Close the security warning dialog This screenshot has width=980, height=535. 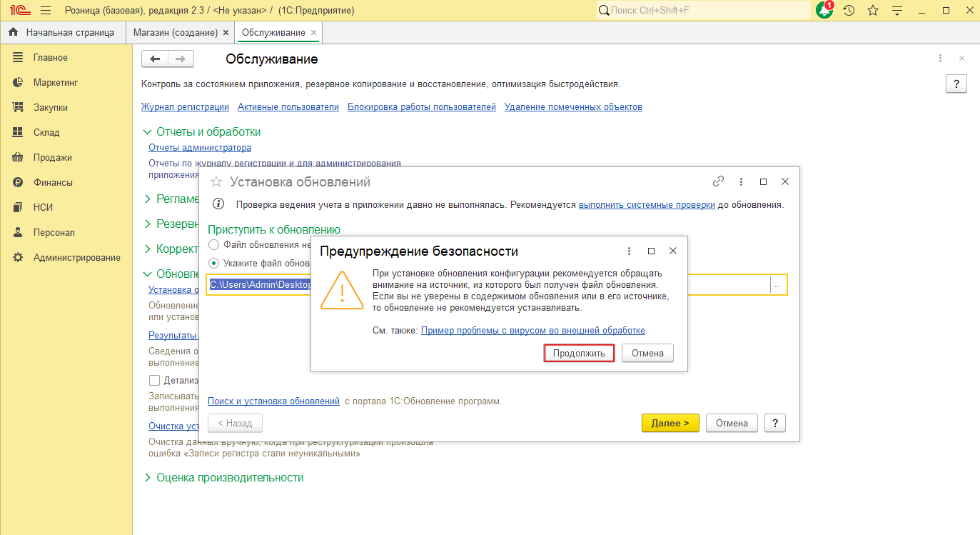pos(672,251)
